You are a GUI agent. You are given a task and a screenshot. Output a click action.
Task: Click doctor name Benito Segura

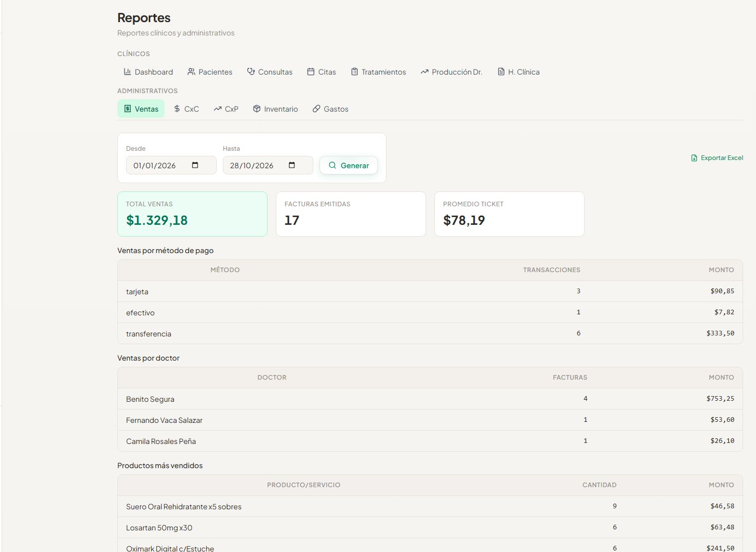tap(150, 399)
